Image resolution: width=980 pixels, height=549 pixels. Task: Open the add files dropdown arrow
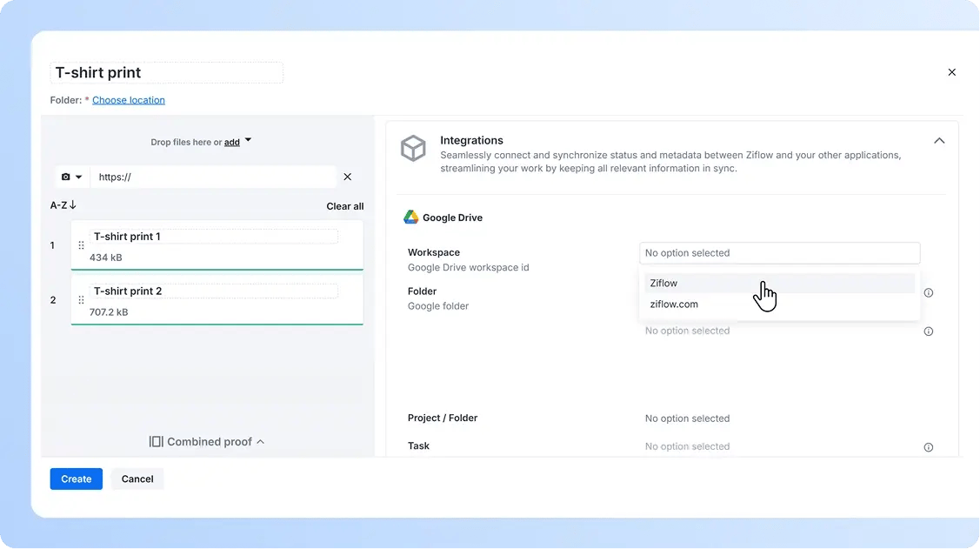click(x=247, y=138)
